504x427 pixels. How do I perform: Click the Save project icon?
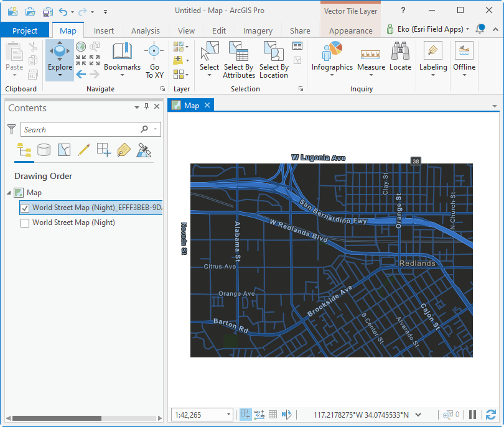click(x=47, y=12)
